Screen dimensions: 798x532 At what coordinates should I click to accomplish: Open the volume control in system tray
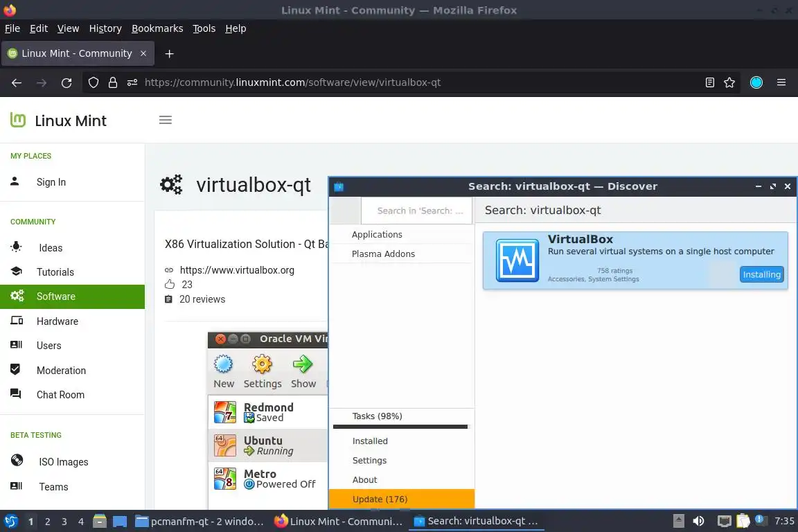(699, 521)
